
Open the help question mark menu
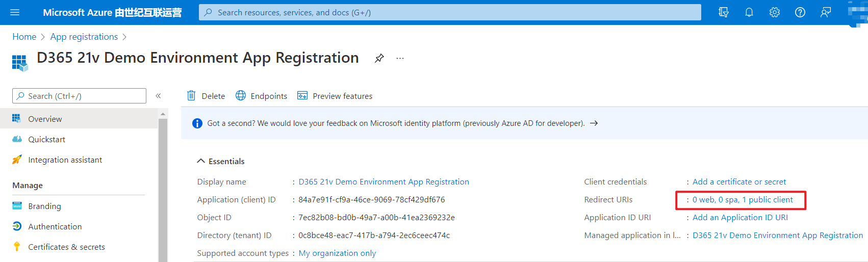tap(800, 12)
